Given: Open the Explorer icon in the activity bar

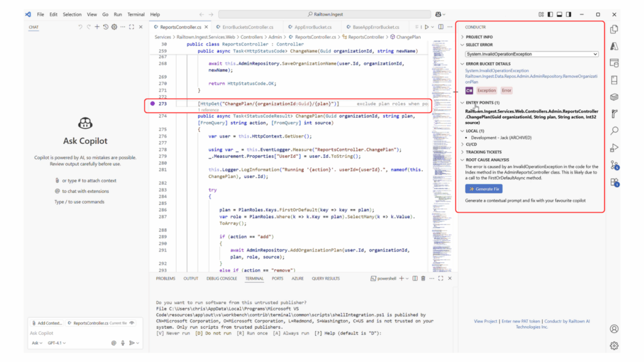Looking at the screenshot, I should (614, 29).
